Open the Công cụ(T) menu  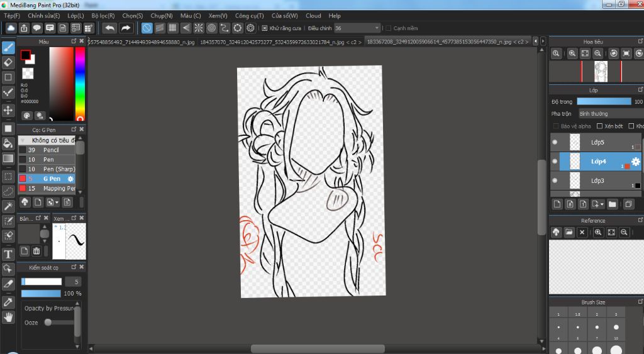tap(249, 16)
